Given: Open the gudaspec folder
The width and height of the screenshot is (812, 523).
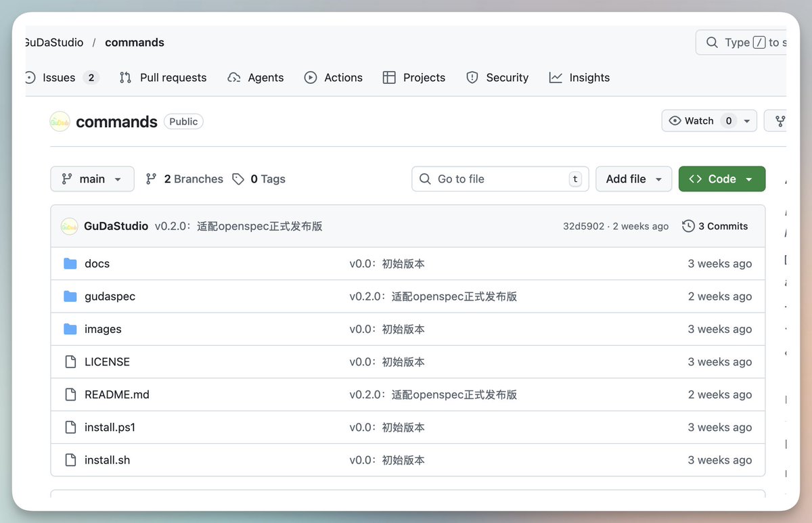Looking at the screenshot, I should tap(110, 296).
